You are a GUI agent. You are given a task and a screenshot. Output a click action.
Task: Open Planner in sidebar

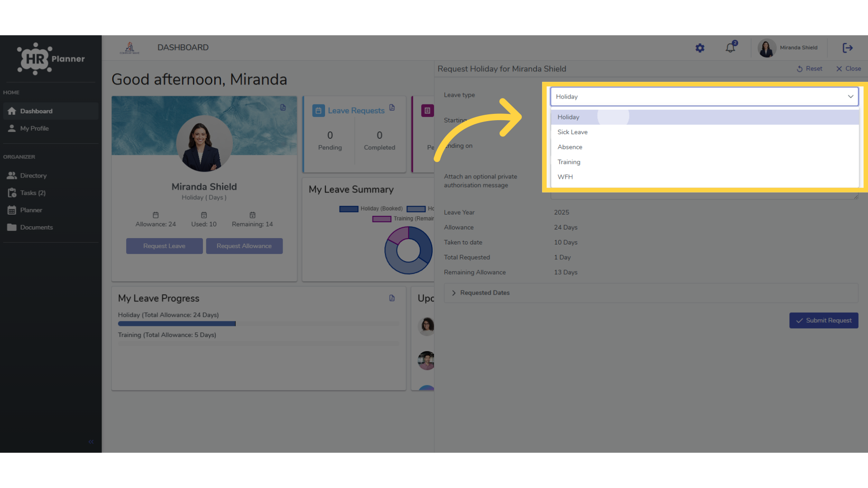click(51, 210)
